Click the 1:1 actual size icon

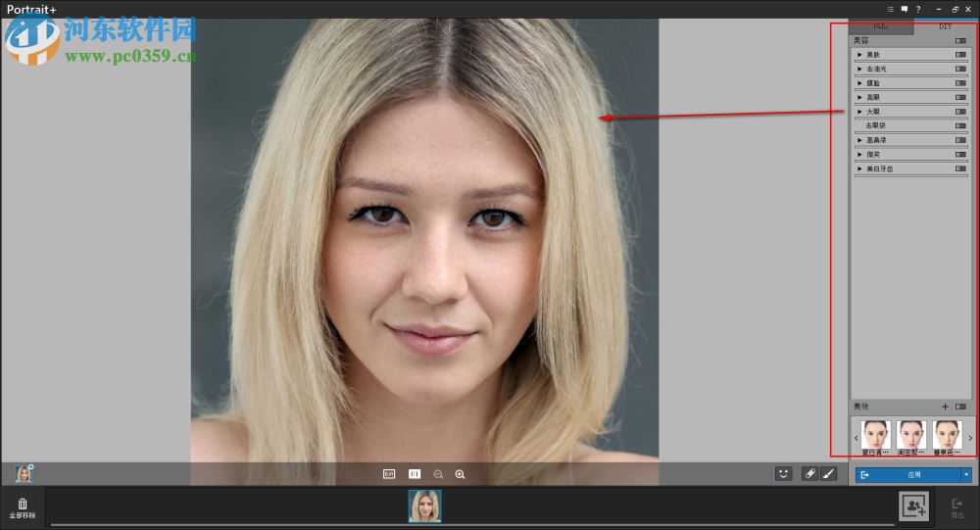pyautogui.click(x=415, y=474)
